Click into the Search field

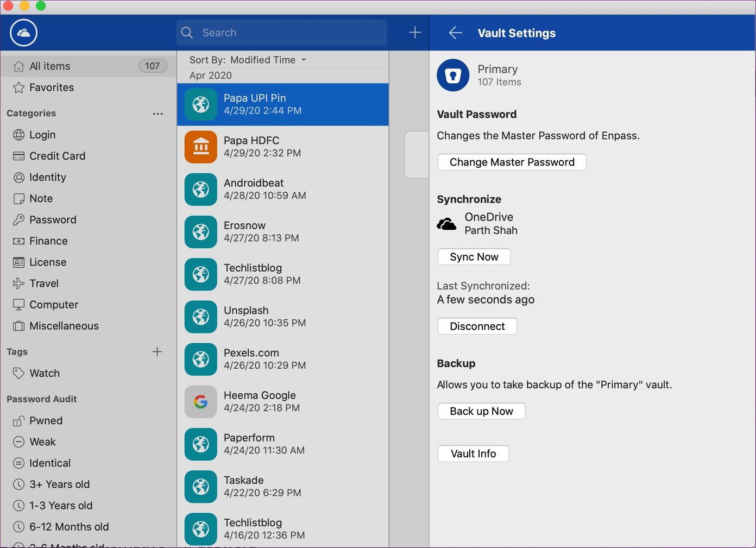pyautogui.click(x=282, y=33)
